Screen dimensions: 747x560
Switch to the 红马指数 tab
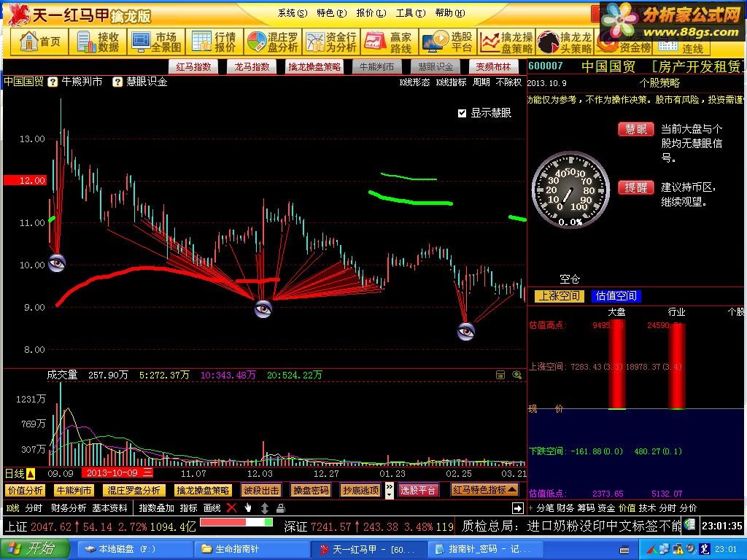pyautogui.click(x=193, y=66)
